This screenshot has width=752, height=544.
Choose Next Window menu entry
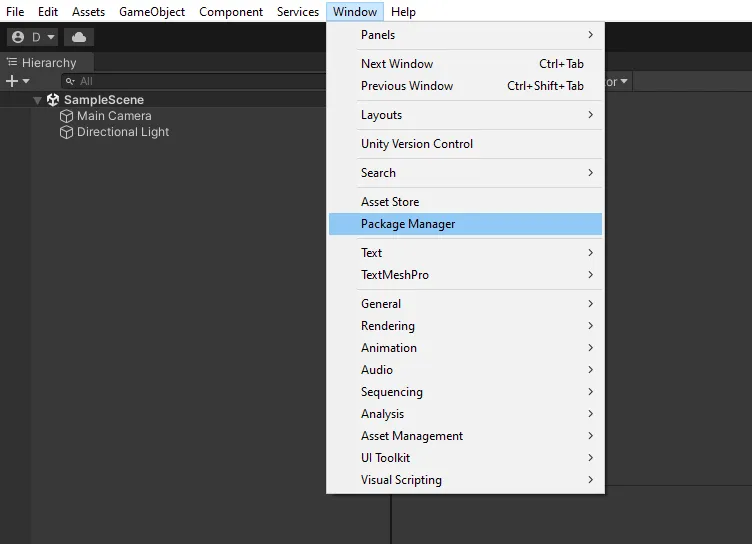[x=465, y=64]
